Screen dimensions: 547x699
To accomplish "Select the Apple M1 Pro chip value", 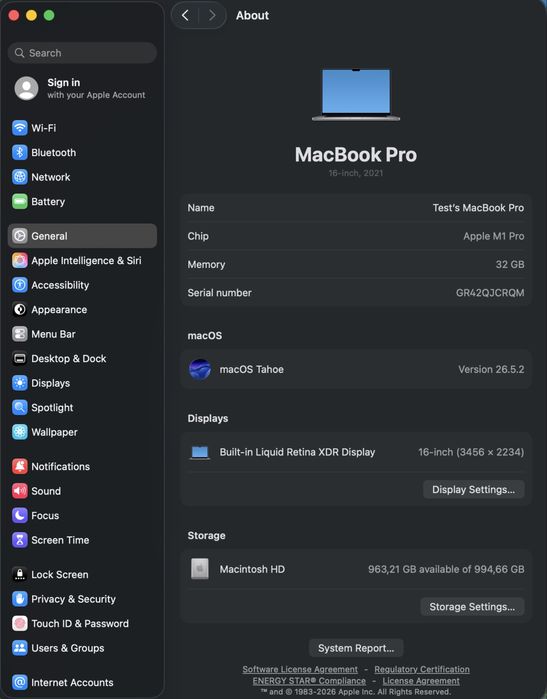I will click(x=494, y=236).
